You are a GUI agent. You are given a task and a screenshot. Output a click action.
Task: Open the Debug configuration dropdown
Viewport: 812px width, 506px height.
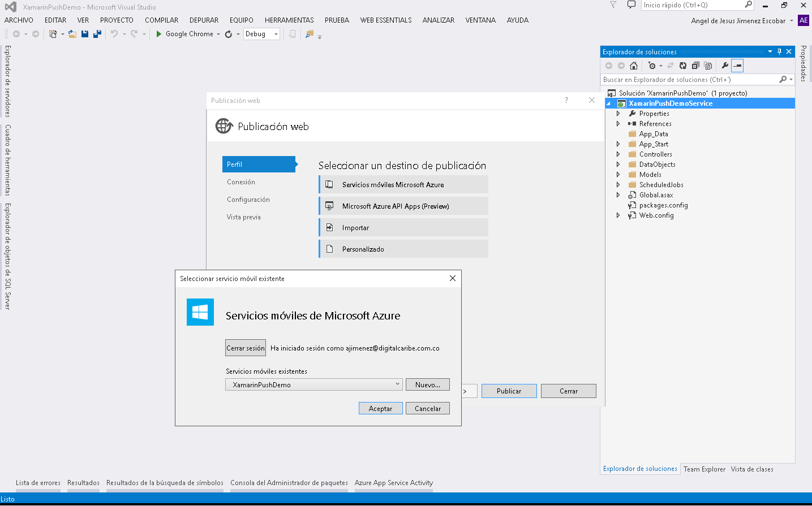pos(276,34)
